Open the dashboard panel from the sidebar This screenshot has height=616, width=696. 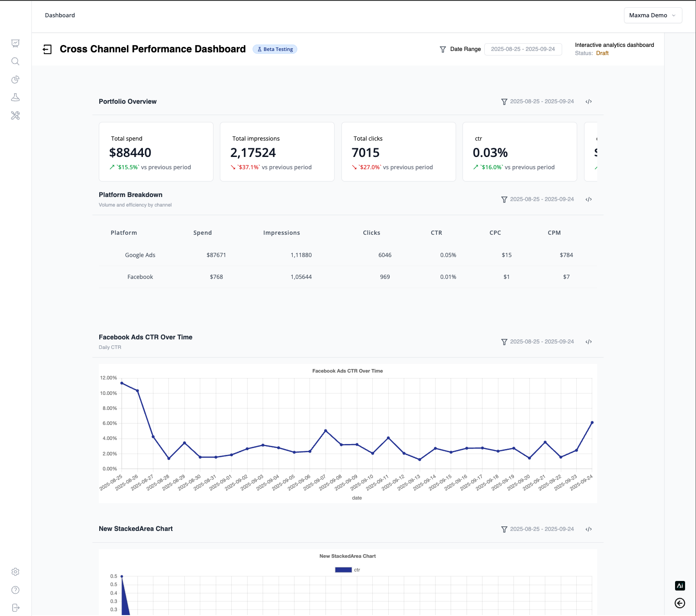(x=15, y=43)
